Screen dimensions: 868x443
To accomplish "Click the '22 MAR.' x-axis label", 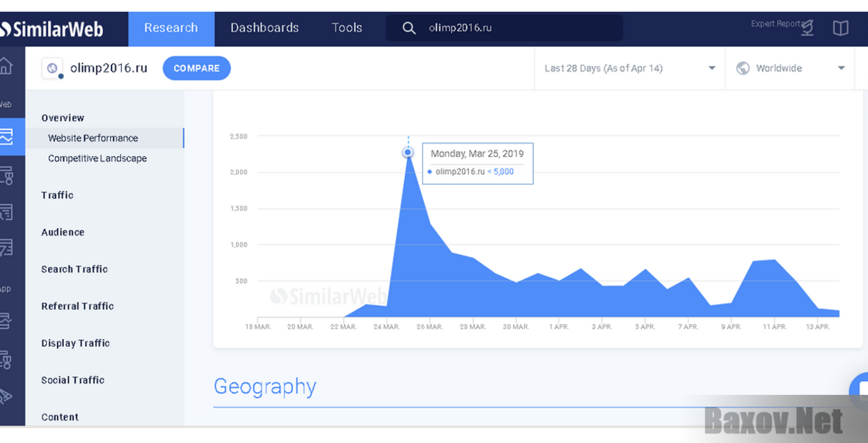I will coord(344,327).
